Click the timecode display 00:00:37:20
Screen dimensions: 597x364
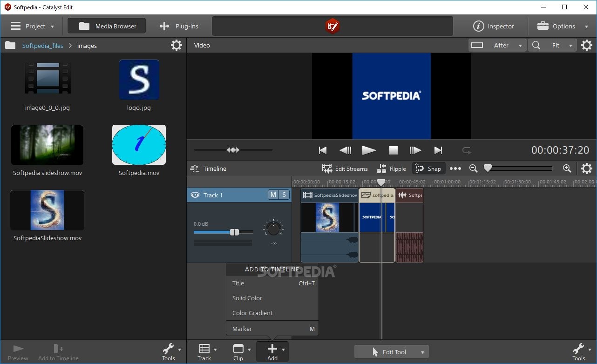pyautogui.click(x=560, y=150)
